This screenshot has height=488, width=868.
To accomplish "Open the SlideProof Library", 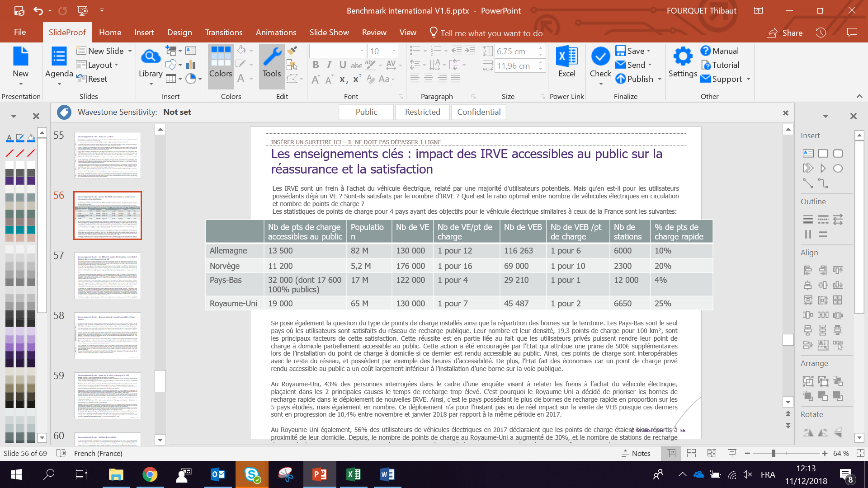I will click(151, 66).
